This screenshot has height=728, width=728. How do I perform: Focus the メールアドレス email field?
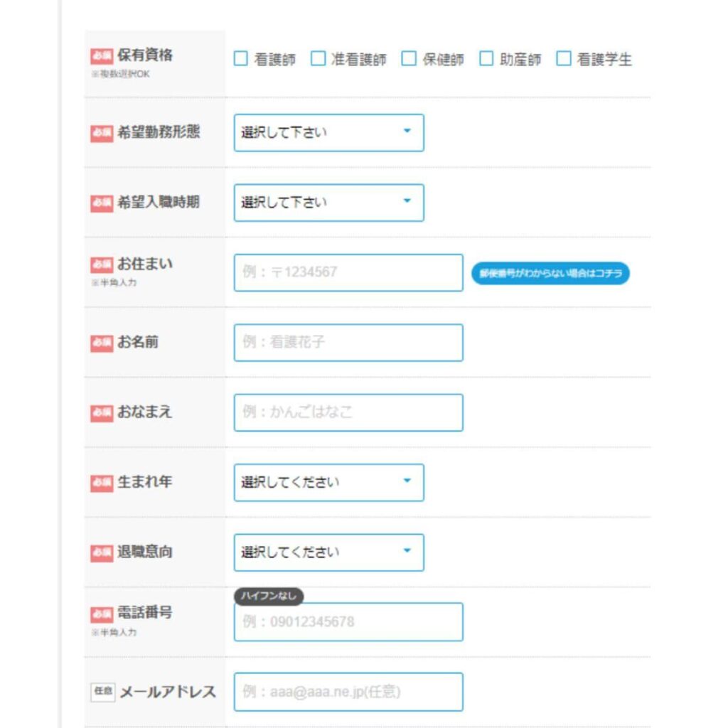[348, 692]
